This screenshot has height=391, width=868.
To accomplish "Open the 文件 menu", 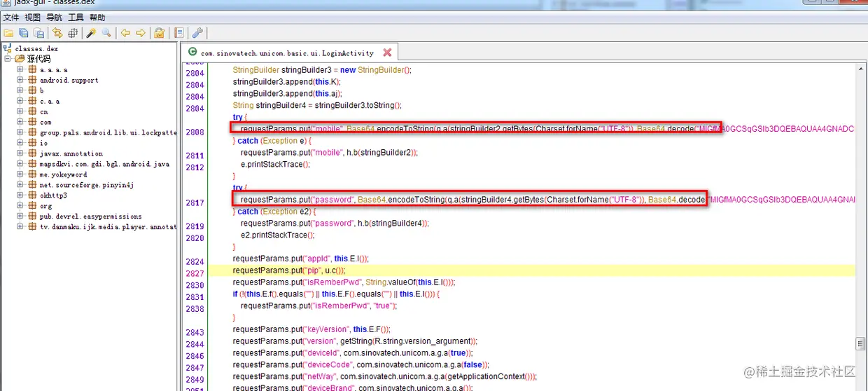I will [x=11, y=18].
